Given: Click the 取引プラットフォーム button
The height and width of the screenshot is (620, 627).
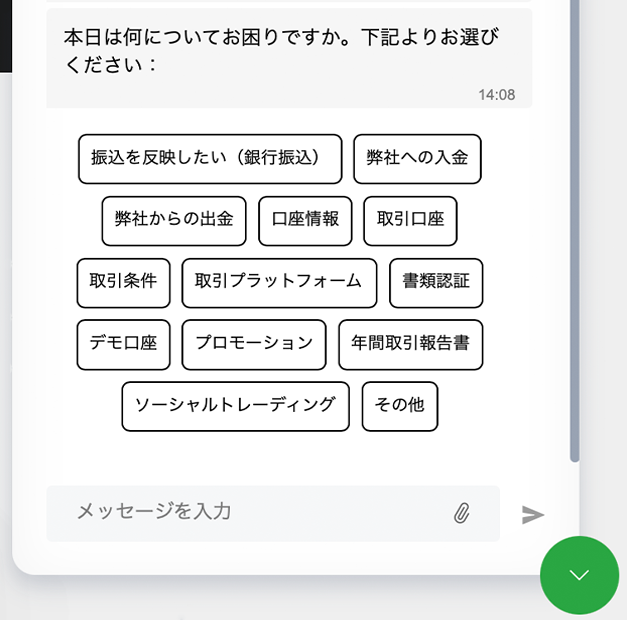Looking at the screenshot, I should click(279, 283).
